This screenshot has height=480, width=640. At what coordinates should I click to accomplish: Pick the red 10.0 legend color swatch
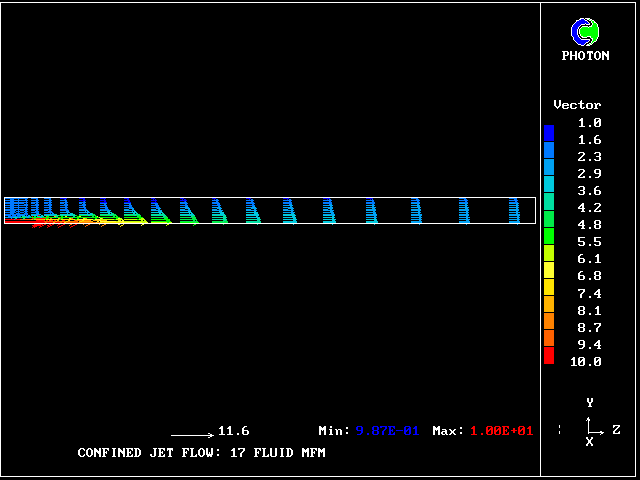[549, 357]
